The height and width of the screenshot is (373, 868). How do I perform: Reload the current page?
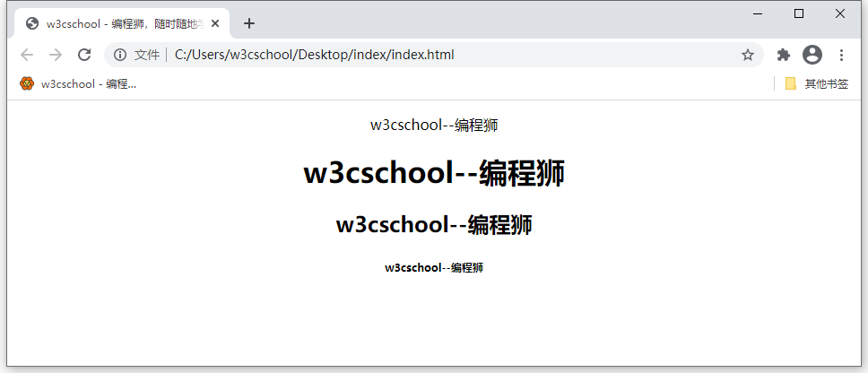[84, 55]
